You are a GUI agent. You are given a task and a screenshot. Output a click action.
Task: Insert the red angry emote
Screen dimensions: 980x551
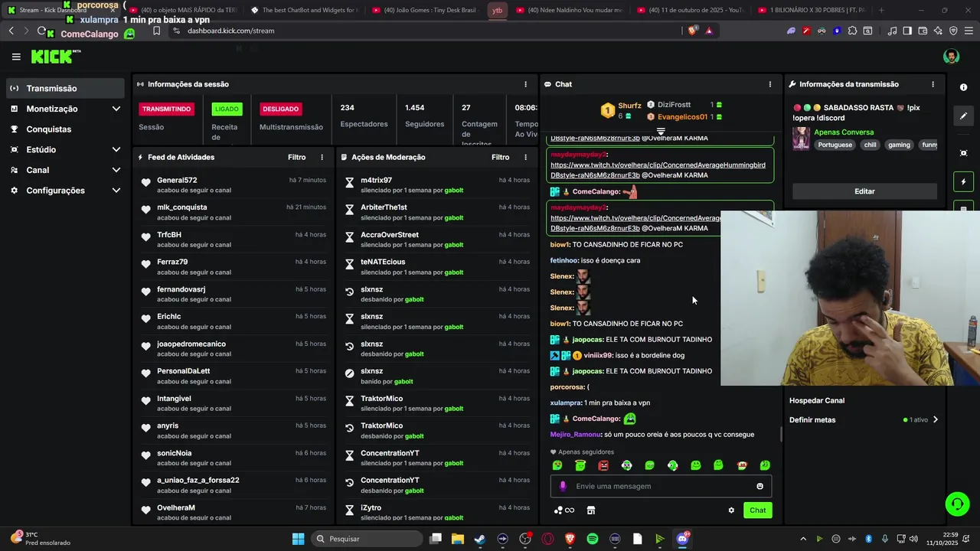pos(603,465)
